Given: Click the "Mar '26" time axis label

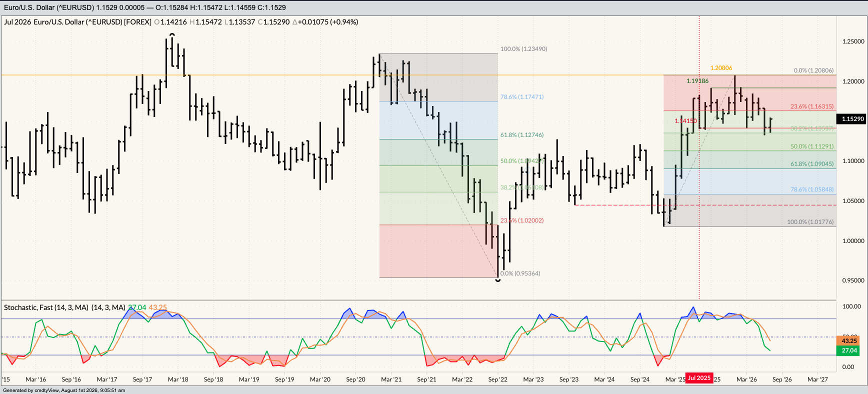Looking at the screenshot, I should coord(746,379).
